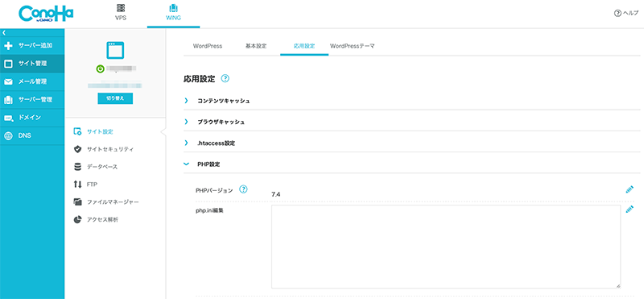Open アクセス解析 in site menu

tap(102, 220)
